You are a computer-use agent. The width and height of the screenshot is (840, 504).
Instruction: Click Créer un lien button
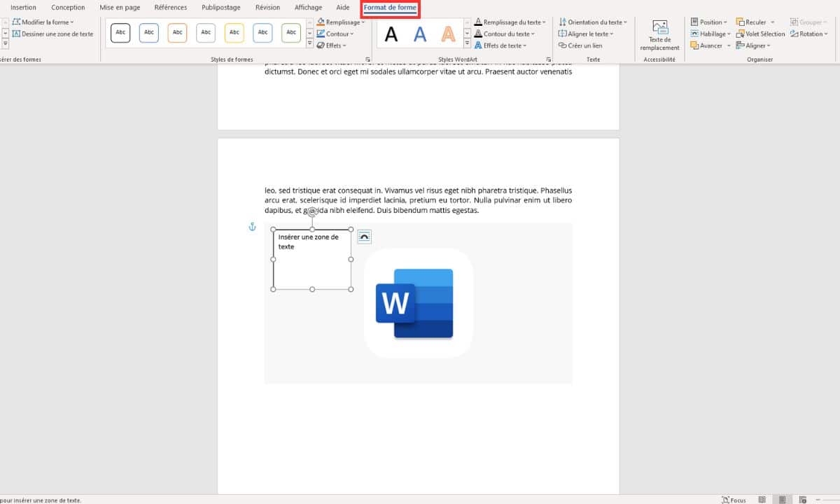[580, 45]
